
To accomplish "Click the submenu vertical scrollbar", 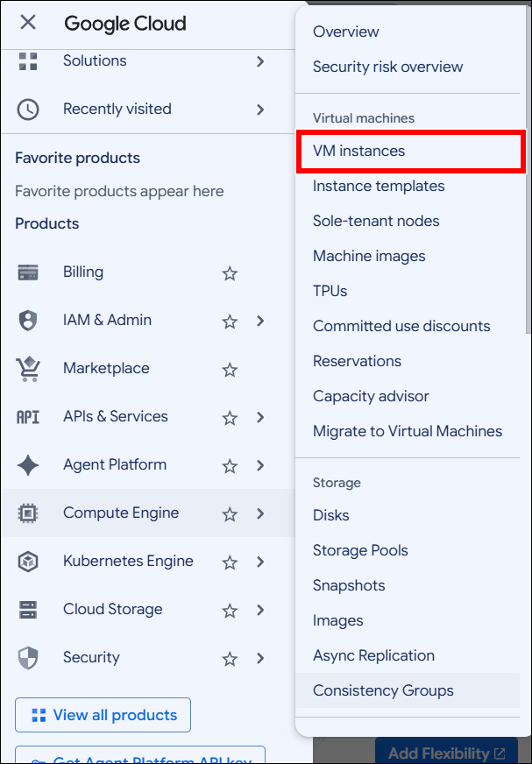I will (x=528, y=171).
